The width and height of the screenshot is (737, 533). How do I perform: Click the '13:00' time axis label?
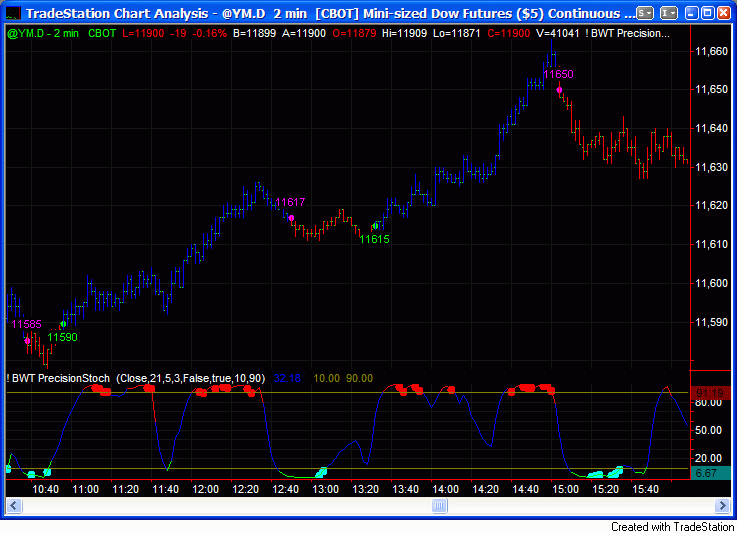pyautogui.click(x=326, y=489)
